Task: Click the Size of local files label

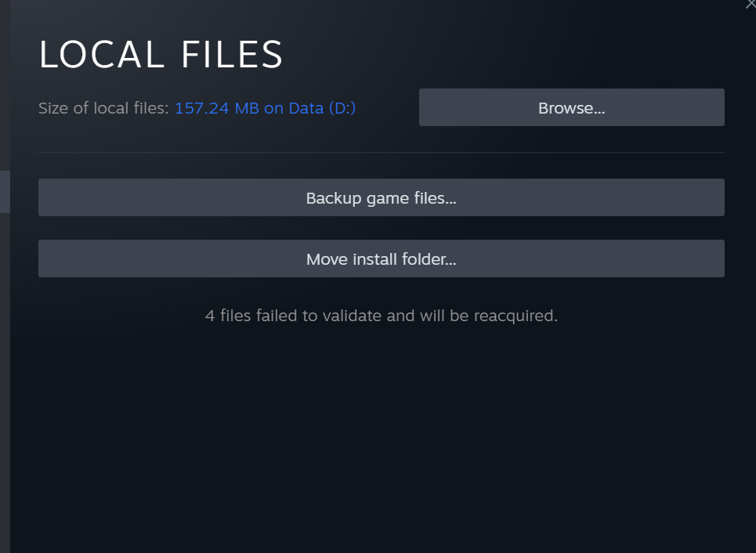Action: tap(103, 108)
